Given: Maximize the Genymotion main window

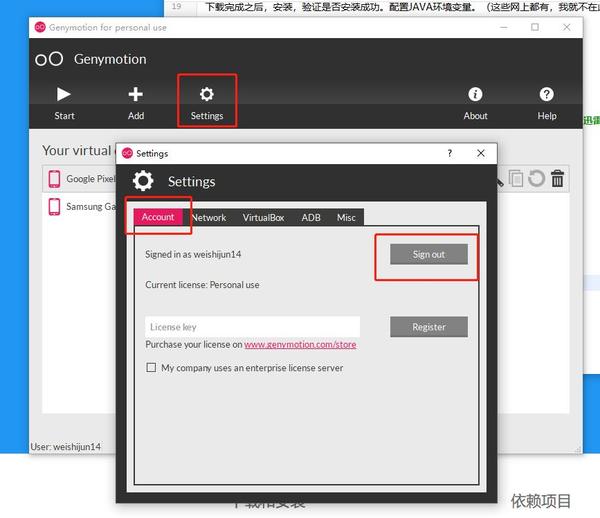Looking at the screenshot, I should 535,28.
